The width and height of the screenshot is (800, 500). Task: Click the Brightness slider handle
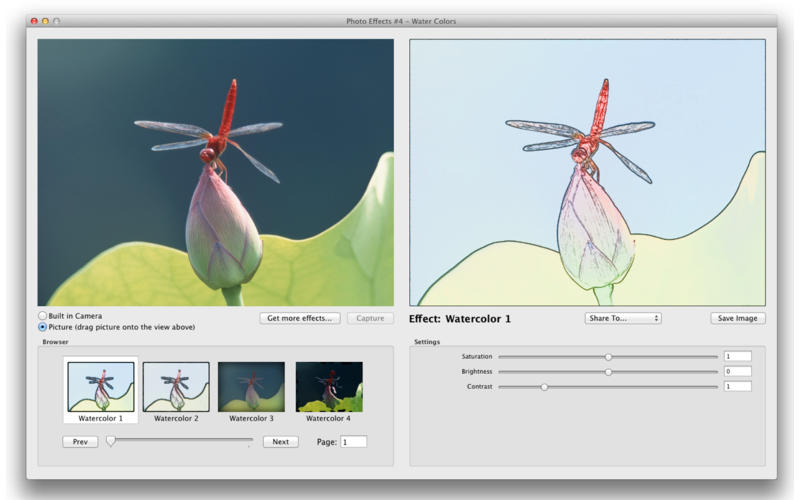click(608, 371)
